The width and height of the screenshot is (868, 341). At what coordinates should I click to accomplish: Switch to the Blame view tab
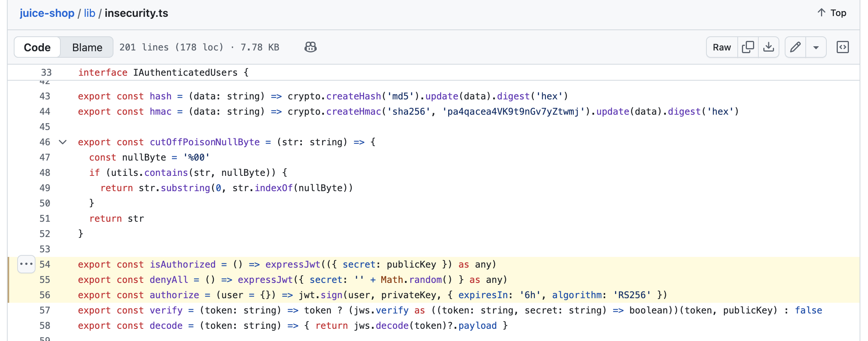(x=87, y=47)
